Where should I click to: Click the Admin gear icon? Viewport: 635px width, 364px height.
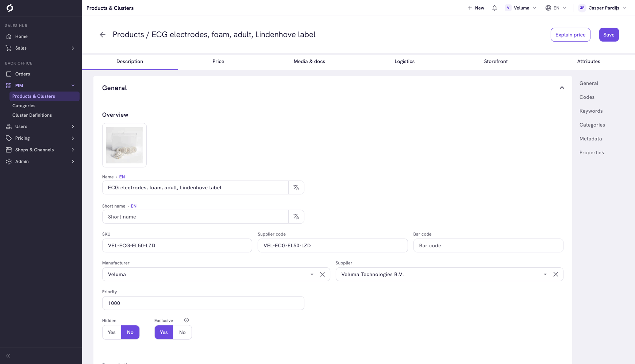tap(9, 162)
